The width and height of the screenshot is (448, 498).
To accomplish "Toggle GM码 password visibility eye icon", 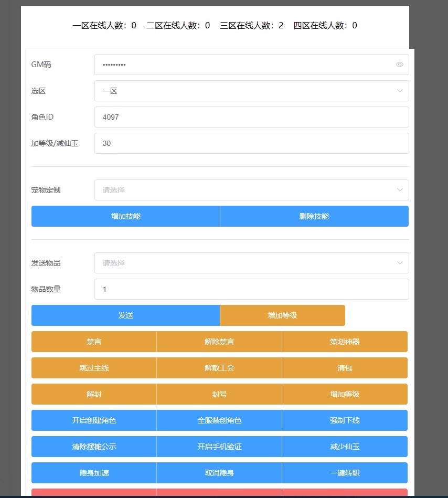I will point(399,65).
